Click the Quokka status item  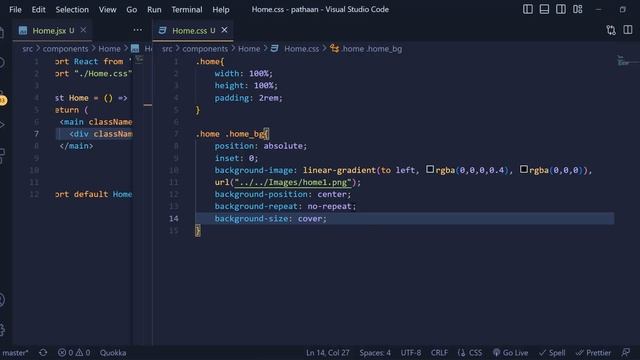(x=113, y=353)
